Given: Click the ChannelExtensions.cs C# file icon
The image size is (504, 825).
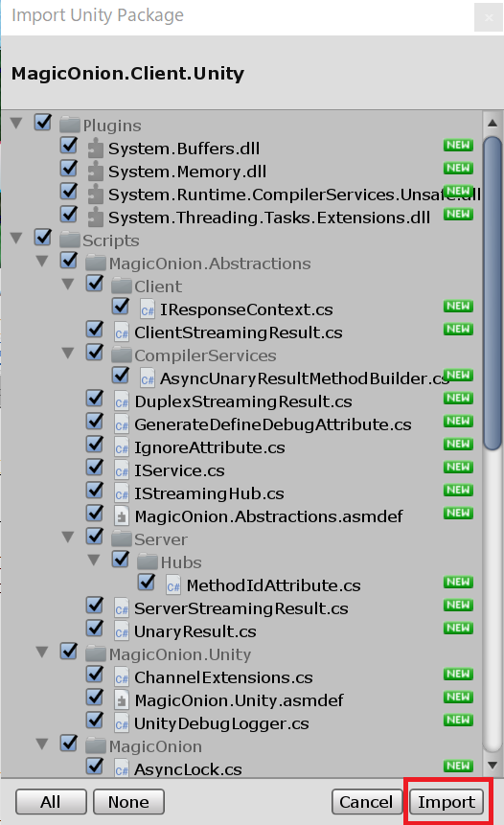Looking at the screenshot, I should 122,677.
